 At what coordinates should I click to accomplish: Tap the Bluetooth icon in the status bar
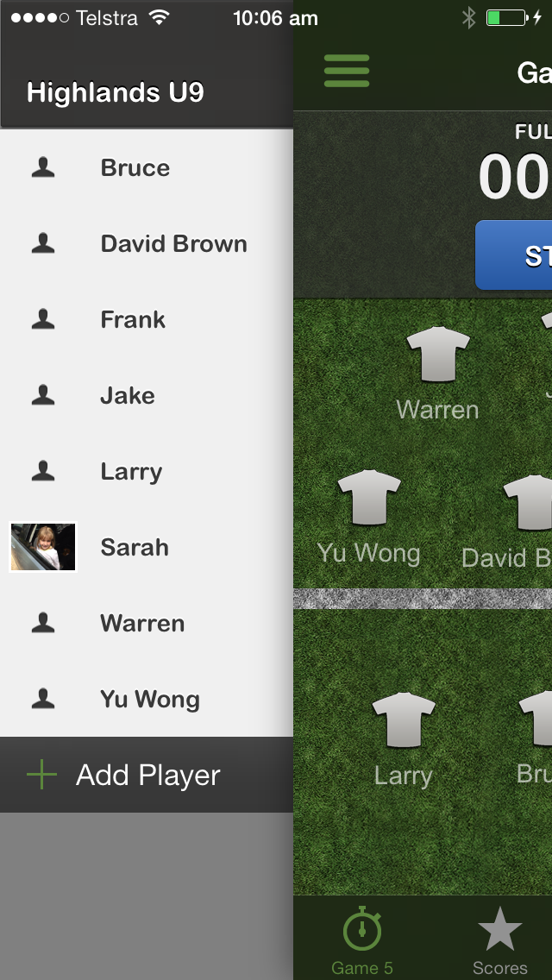tap(469, 18)
